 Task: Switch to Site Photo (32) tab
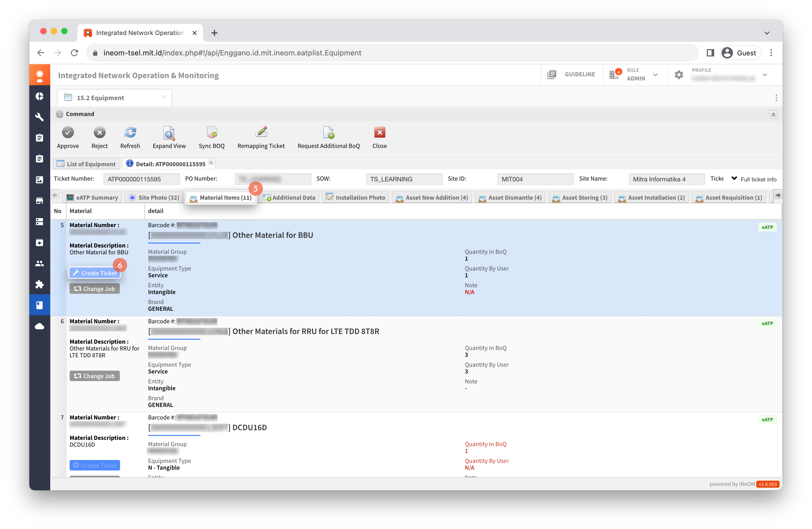click(x=154, y=197)
